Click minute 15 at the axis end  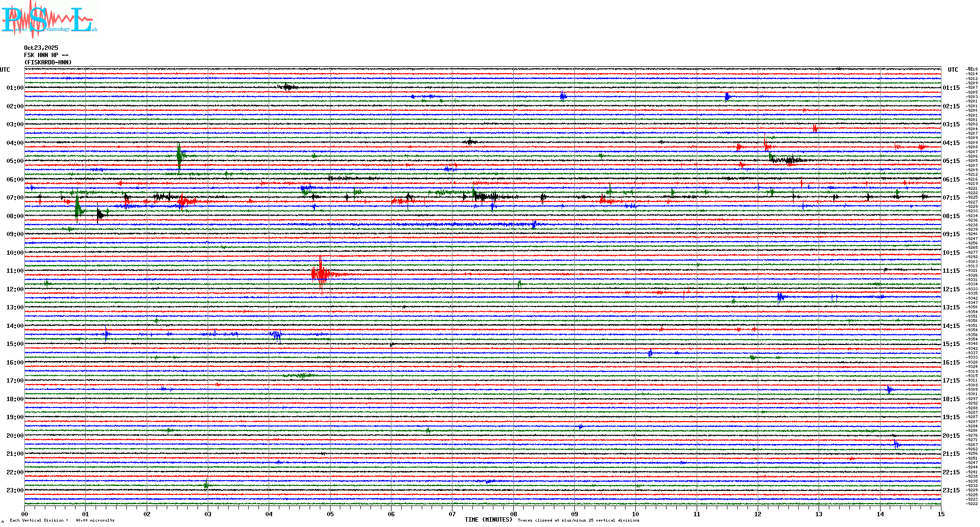click(941, 514)
